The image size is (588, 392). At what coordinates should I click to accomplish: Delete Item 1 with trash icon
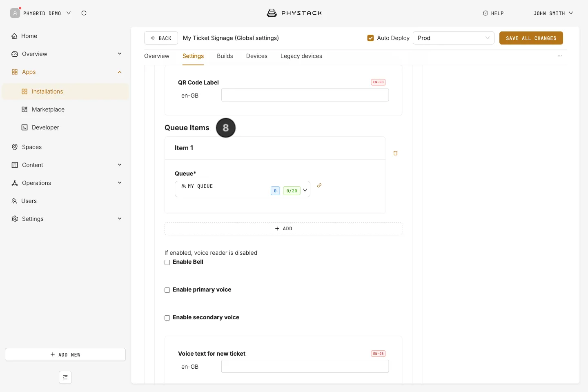click(395, 153)
